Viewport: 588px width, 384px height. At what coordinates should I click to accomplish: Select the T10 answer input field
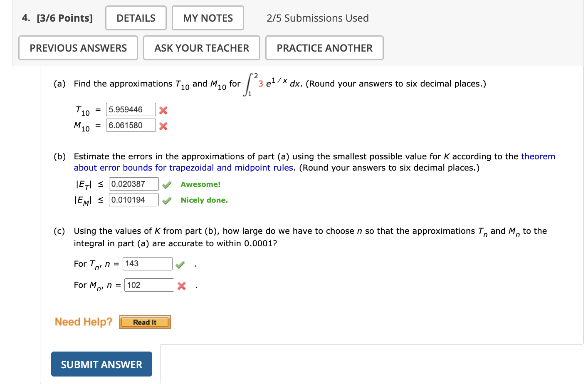(131, 109)
